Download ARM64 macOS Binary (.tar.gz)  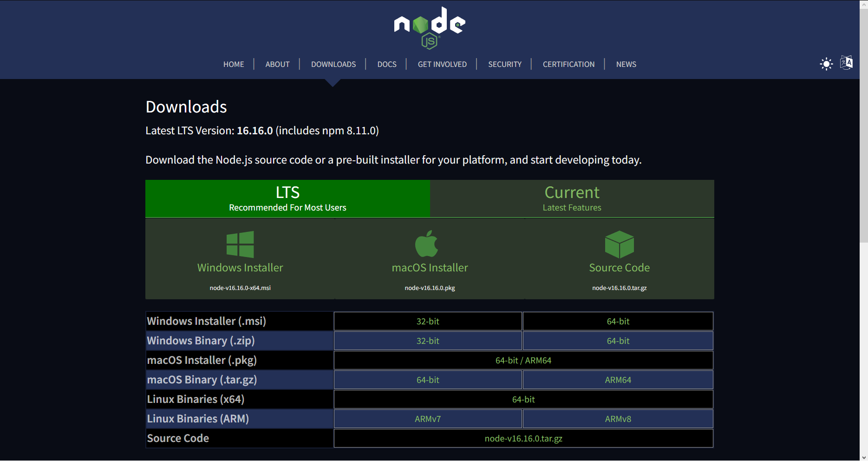(x=618, y=380)
